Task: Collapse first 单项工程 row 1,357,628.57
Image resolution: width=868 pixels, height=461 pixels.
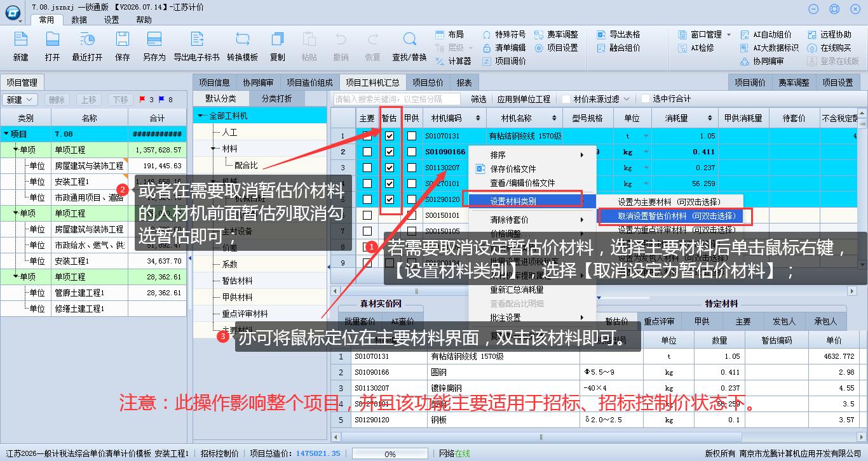Action: point(15,150)
